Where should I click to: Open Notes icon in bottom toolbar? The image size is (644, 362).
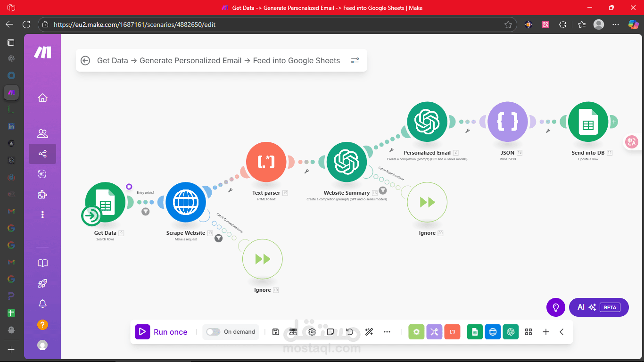tap(330, 332)
